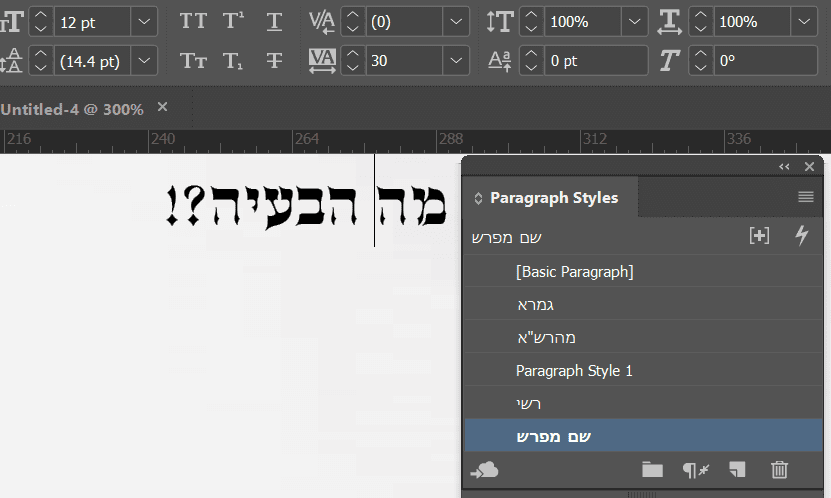This screenshot has width=831, height=498.
Task: Create new paragraph style
Action: 737,469
